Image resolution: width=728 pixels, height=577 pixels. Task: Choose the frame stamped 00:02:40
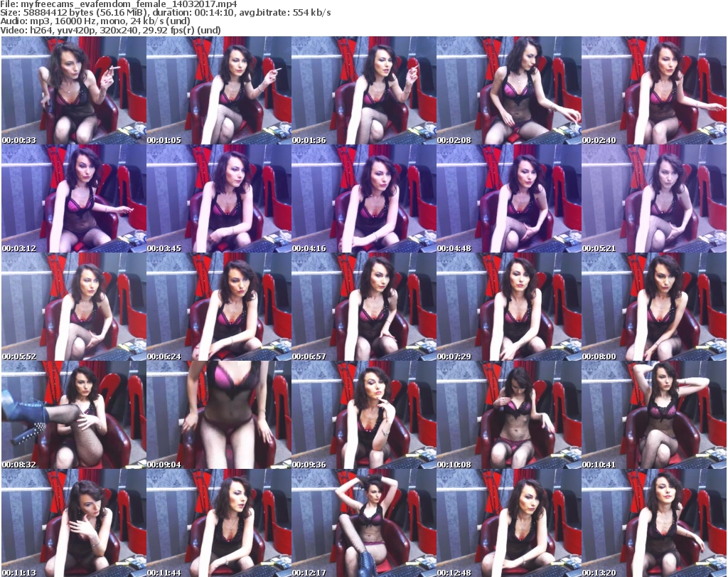[654, 90]
